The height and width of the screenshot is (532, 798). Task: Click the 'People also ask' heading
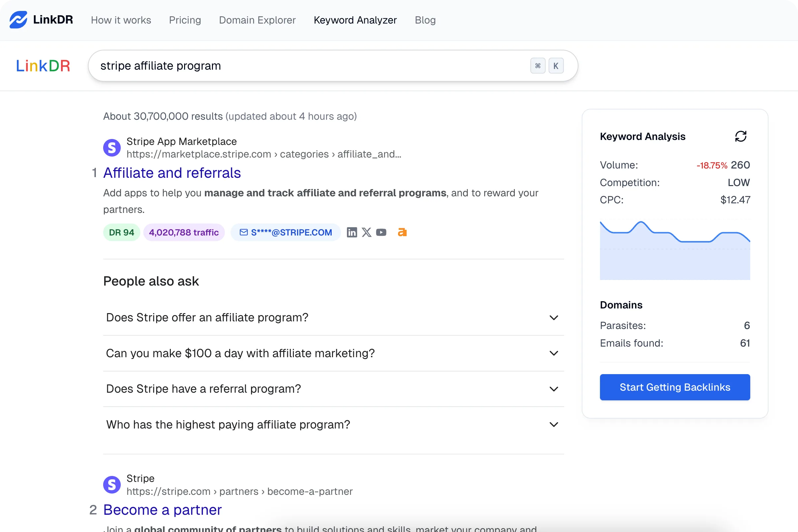151,281
